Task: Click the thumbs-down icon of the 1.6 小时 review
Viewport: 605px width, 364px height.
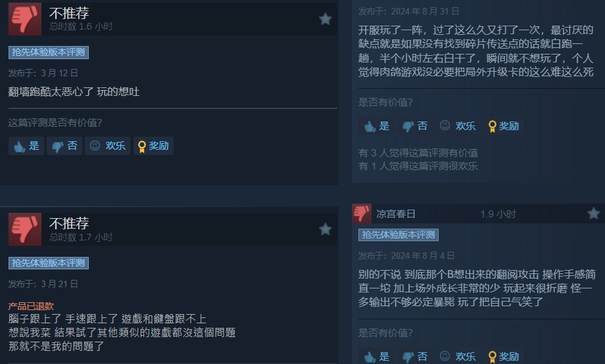Action: (25, 19)
